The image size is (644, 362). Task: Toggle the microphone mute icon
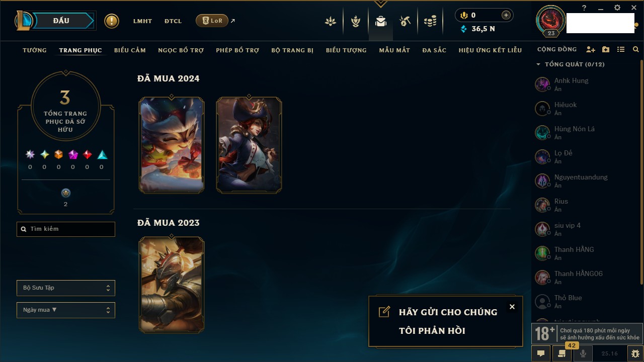pos(583,353)
